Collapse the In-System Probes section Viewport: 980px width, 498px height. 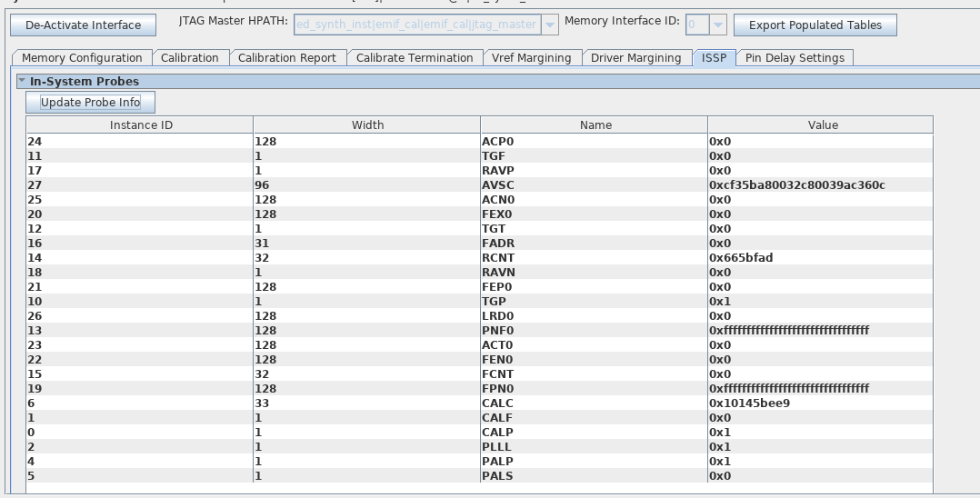22,81
